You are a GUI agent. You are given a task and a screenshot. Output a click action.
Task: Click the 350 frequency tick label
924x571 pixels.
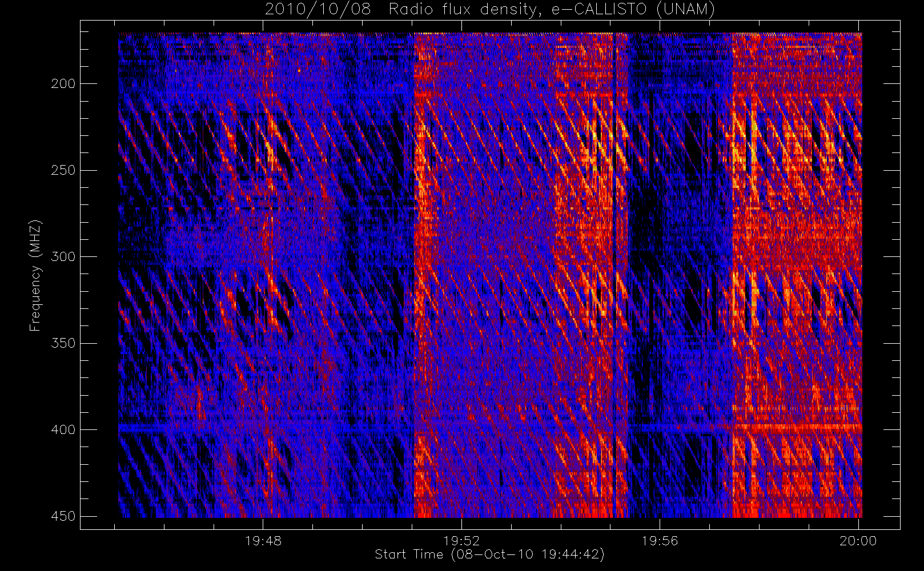[63, 343]
